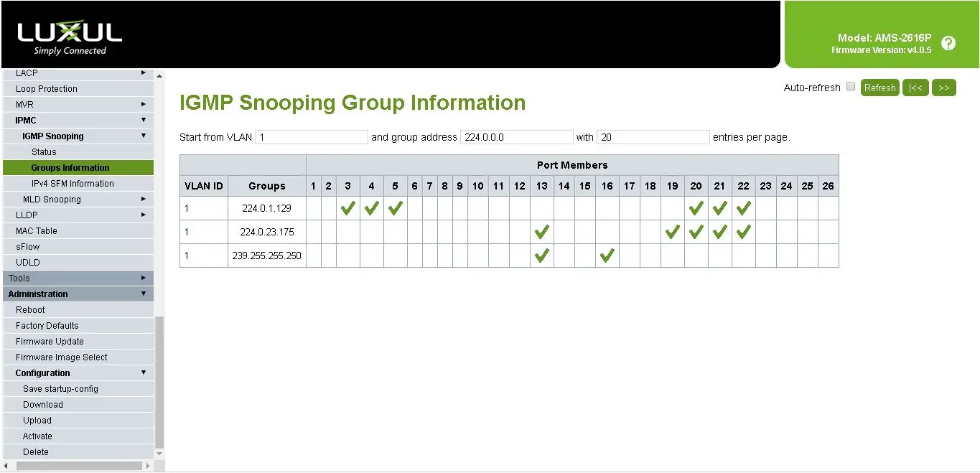The image size is (980, 473).
Task: Click port 20 checkmark for 224.0.1.129
Action: [696, 209]
